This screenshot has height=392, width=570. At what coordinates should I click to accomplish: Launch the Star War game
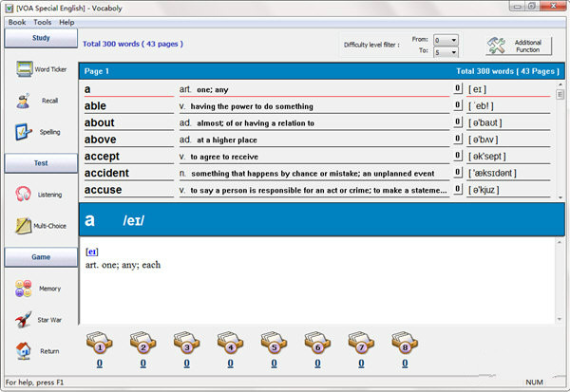(x=38, y=320)
